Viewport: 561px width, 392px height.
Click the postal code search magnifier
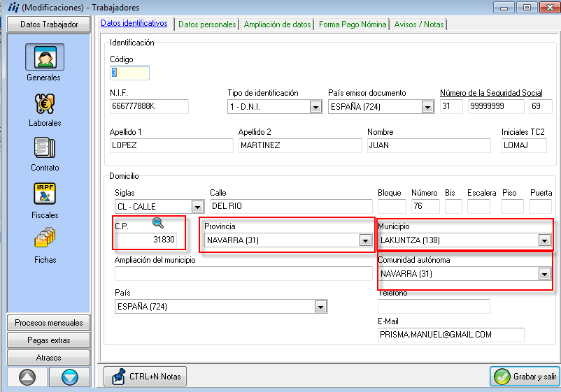[x=158, y=223]
